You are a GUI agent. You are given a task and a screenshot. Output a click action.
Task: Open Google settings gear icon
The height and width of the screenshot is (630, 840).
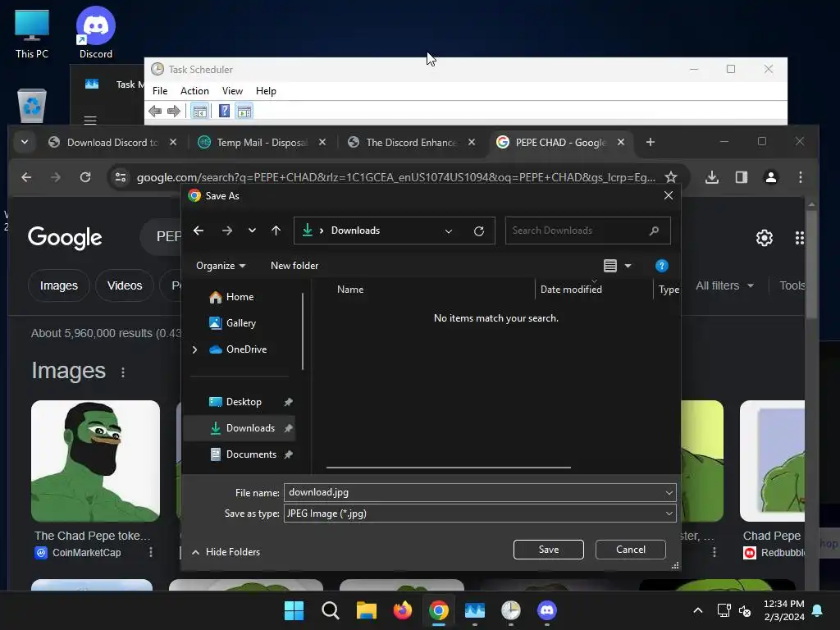[x=765, y=238]
